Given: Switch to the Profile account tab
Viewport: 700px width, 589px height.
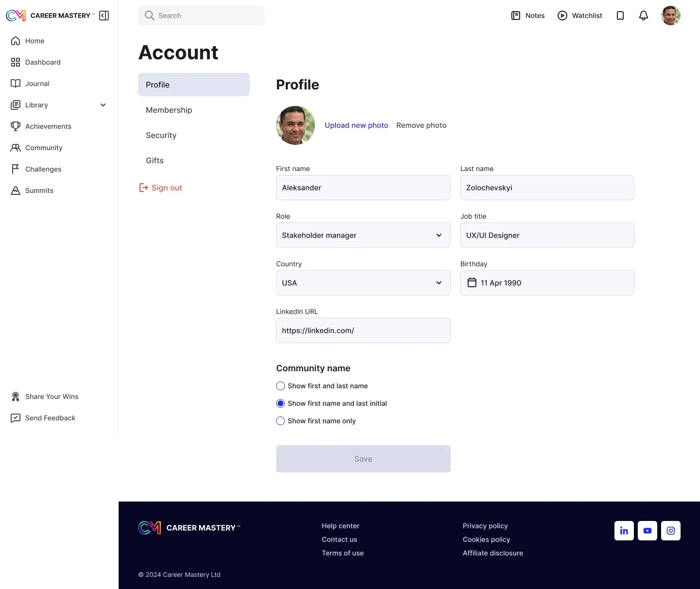Looking at the screenshot, I should point(194,85).
